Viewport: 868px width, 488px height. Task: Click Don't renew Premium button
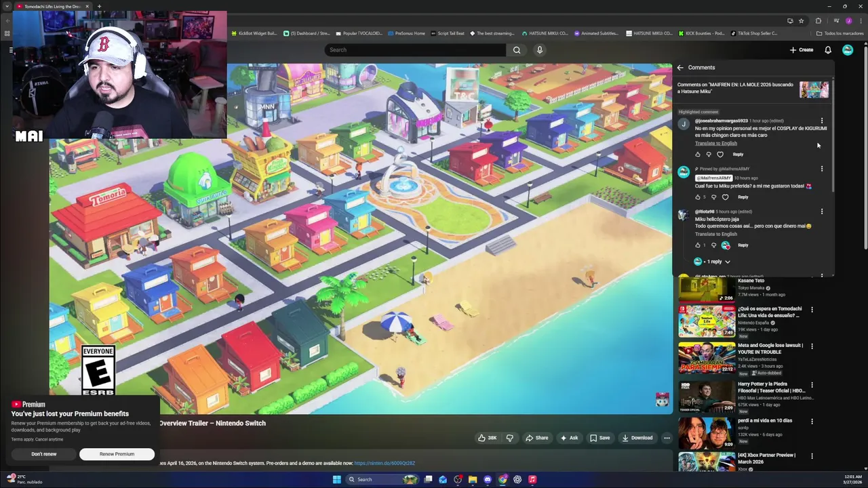44,454
